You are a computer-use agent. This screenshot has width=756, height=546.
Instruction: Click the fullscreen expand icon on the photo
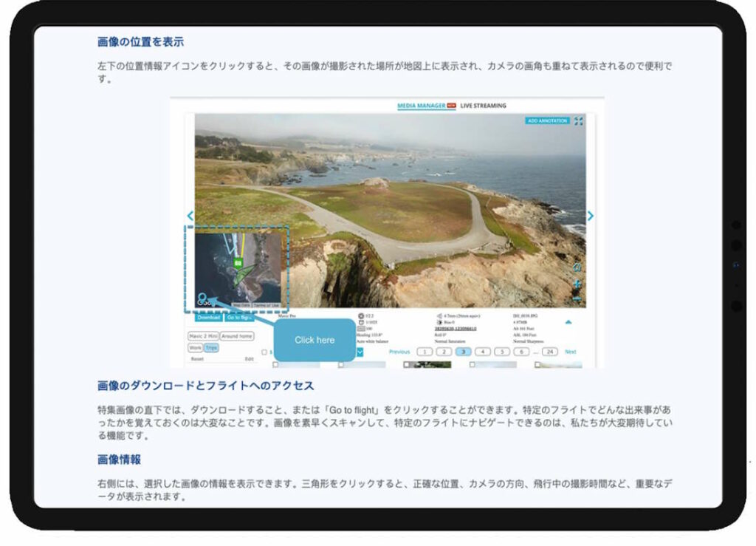579,120
